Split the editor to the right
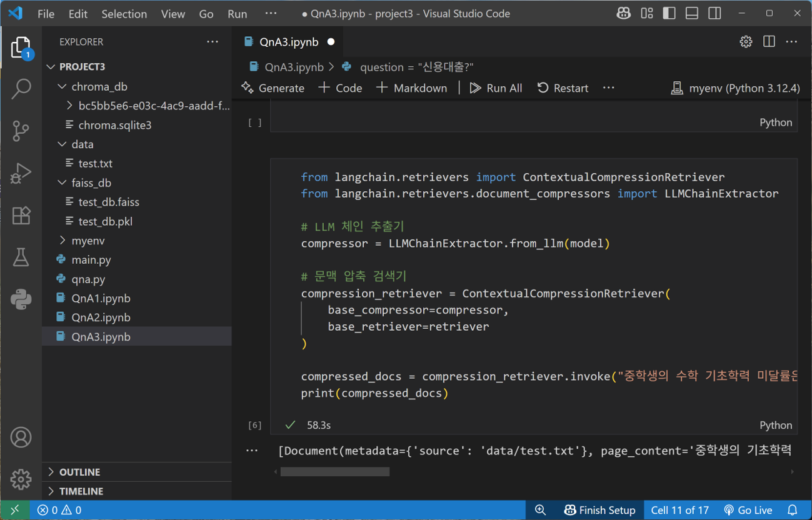This screenshot has height=520, width=812. (769, 42)
